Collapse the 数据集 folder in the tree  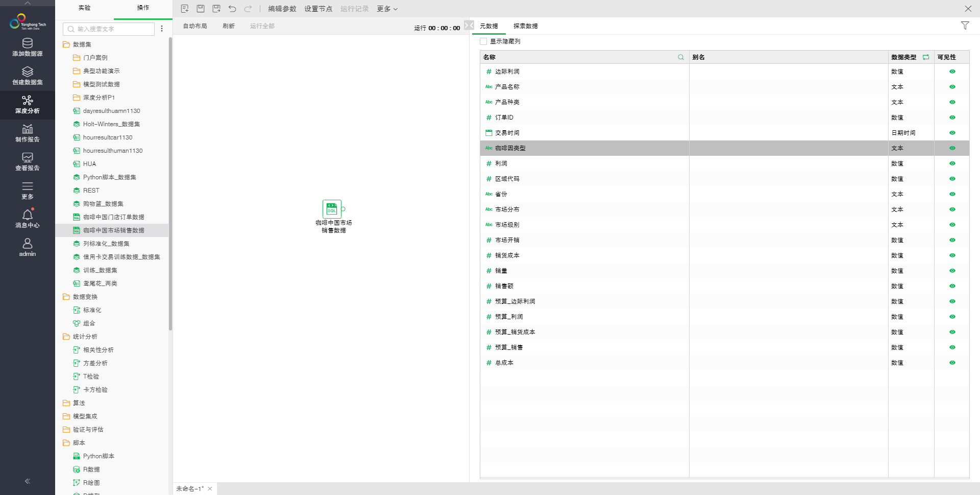(x=66, y=44)
